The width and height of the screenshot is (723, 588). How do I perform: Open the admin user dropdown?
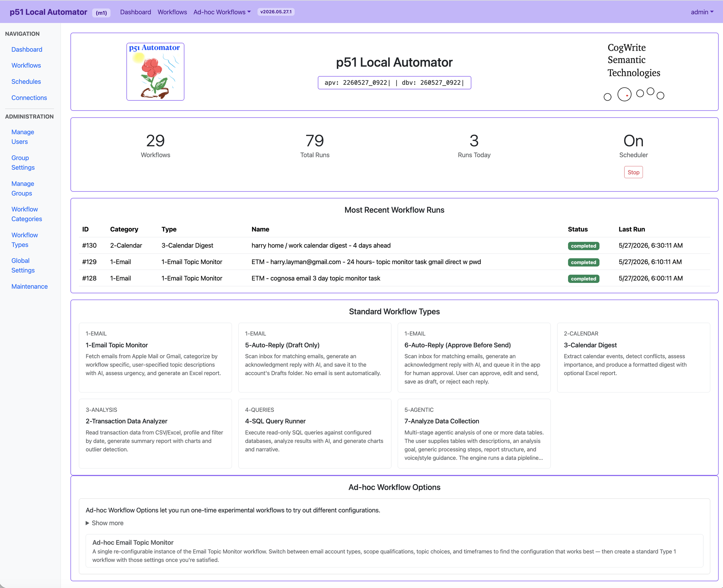702,12
